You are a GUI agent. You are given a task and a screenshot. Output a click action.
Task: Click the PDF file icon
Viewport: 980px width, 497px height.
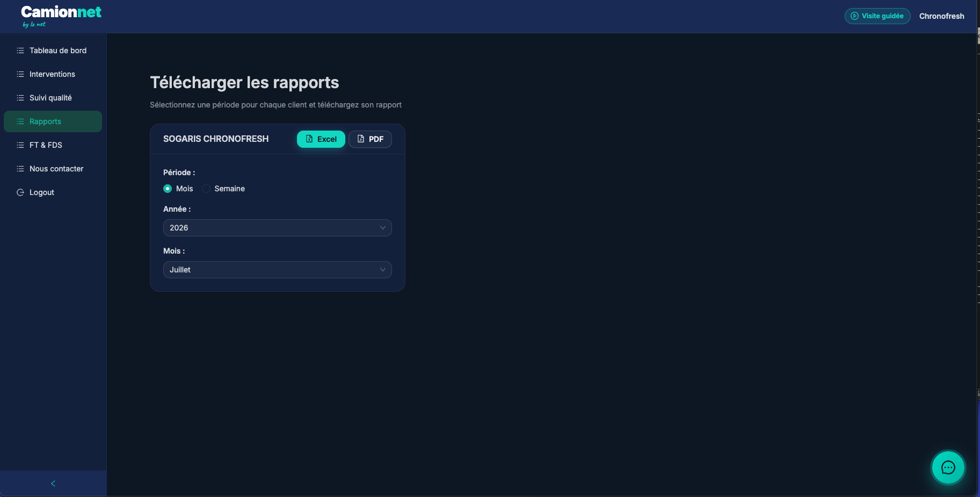point(361,139)
